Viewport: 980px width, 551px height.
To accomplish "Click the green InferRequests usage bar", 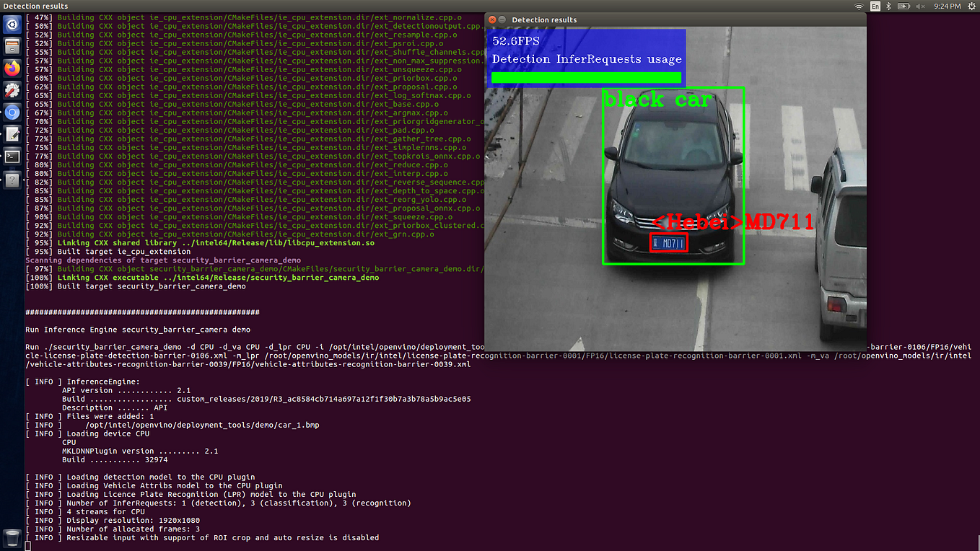I will [x=586, y=78].
